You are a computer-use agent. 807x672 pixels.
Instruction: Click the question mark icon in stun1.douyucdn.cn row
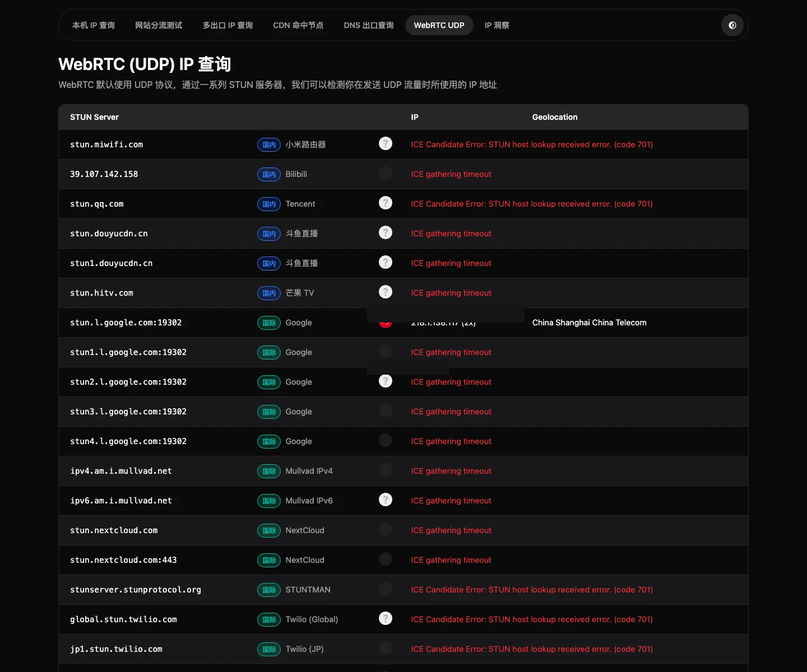point(386,262)
